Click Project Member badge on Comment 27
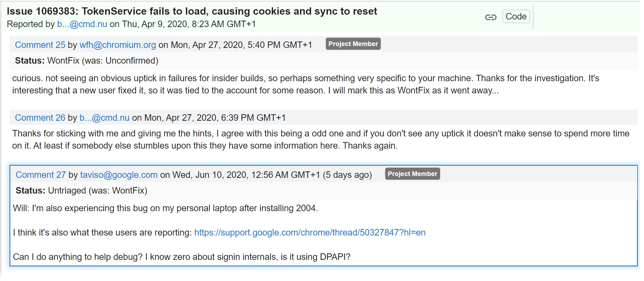This screenshot has height=281, width=644. (x=413, y=174)
